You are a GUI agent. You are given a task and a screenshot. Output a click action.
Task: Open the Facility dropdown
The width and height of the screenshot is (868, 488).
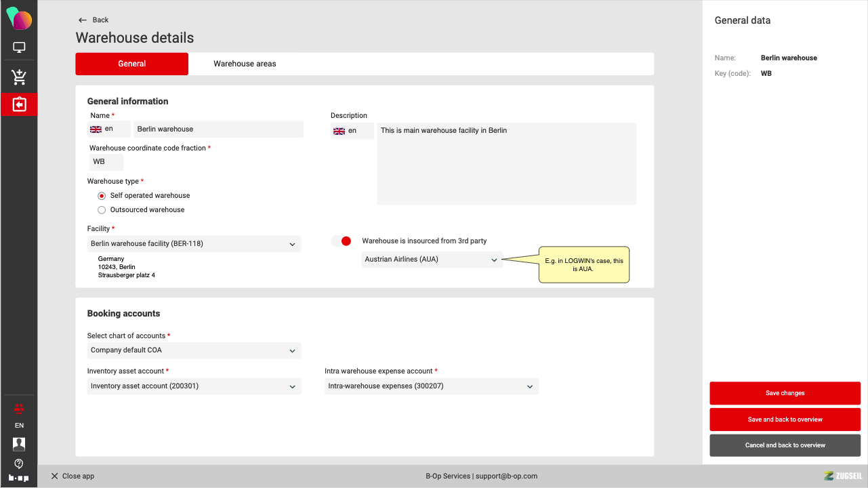(194, 244)
